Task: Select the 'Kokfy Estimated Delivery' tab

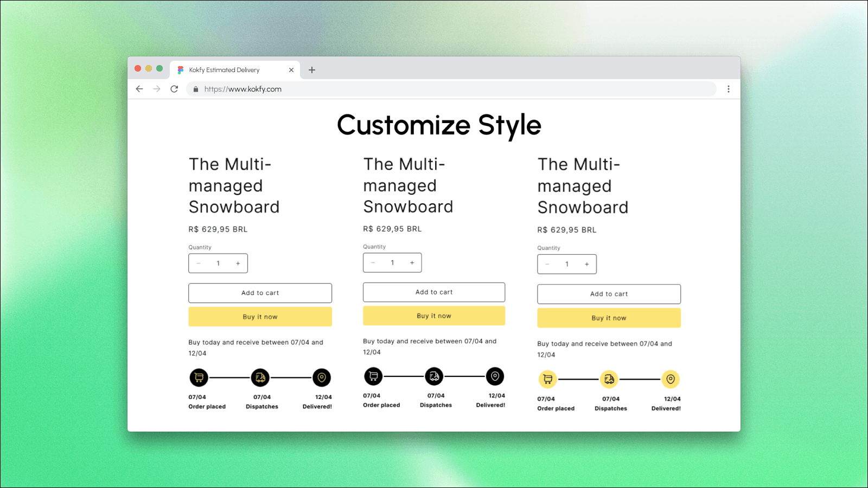Action: [228, 69]
